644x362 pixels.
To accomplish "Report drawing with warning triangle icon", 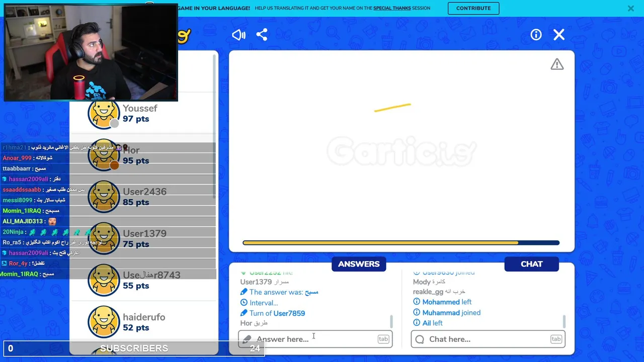I will point(557,64).
